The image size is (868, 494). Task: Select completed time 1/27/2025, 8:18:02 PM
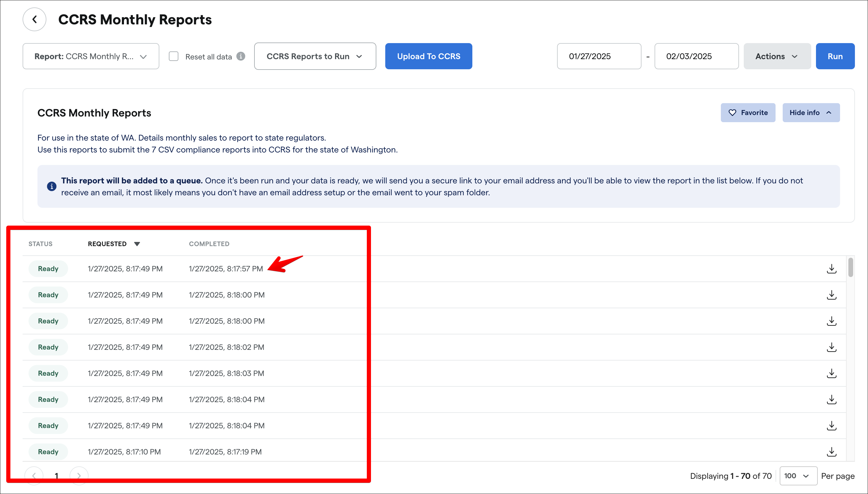[x=227, y=347]
